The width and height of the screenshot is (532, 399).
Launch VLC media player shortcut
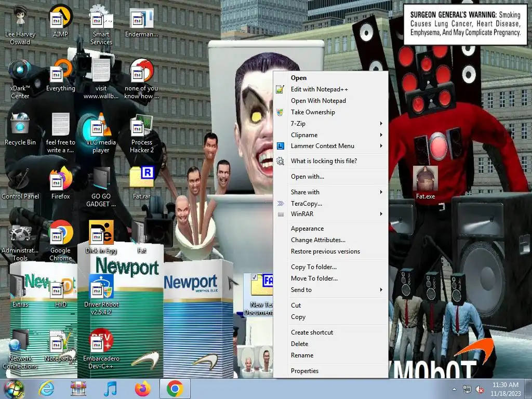tap(101, 133)
